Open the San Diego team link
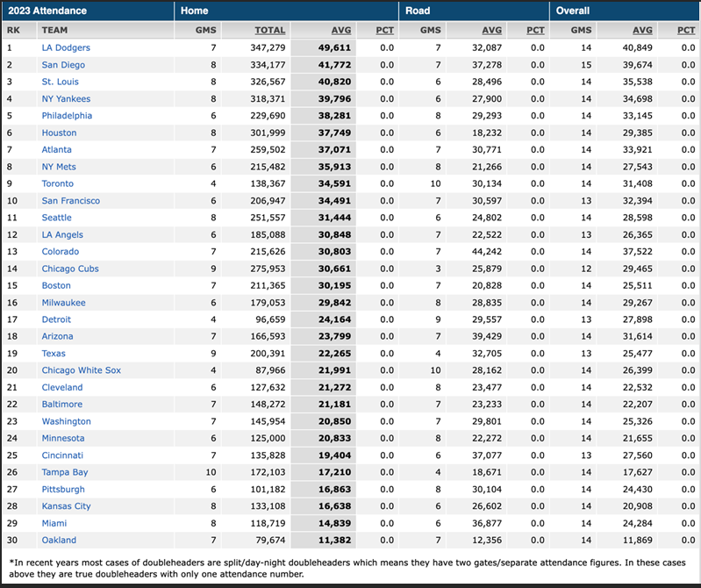The image size is (701, 588). 63,65
